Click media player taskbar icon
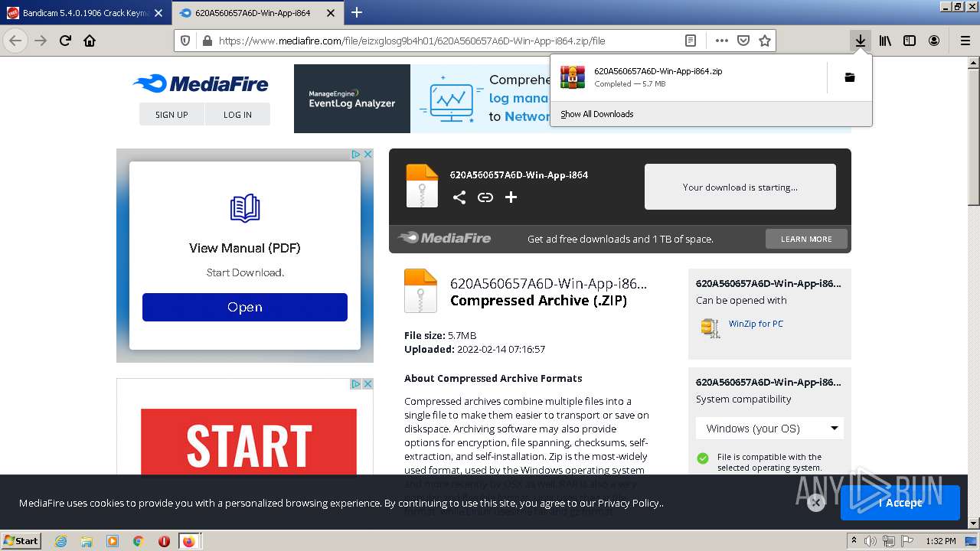 coord(113,541)
